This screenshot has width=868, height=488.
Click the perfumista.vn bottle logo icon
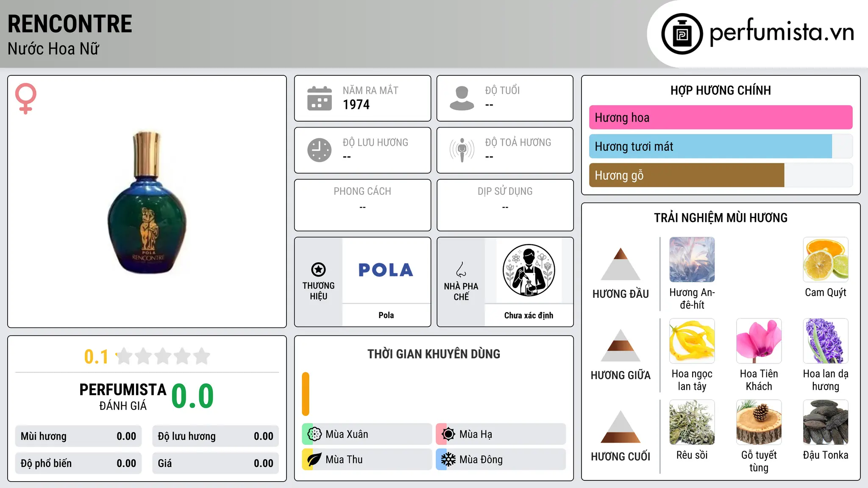682,34
